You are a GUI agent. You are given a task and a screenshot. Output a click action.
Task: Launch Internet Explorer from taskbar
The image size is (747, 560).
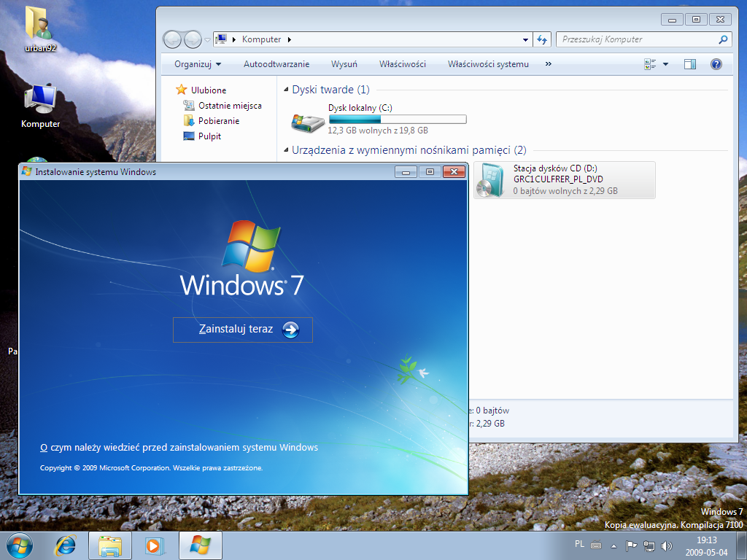pyautogui.click(x=65, y=545)
